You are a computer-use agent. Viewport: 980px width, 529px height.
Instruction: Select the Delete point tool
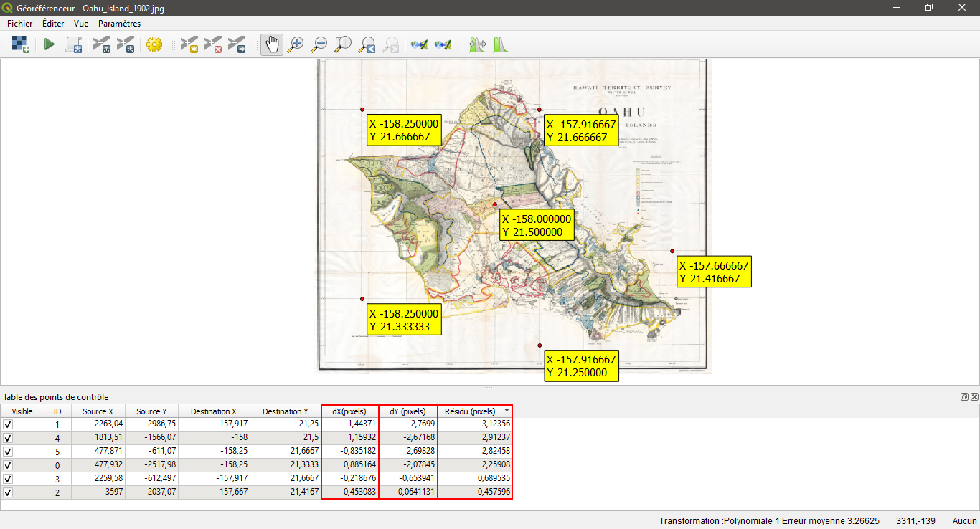click(213, 44)
